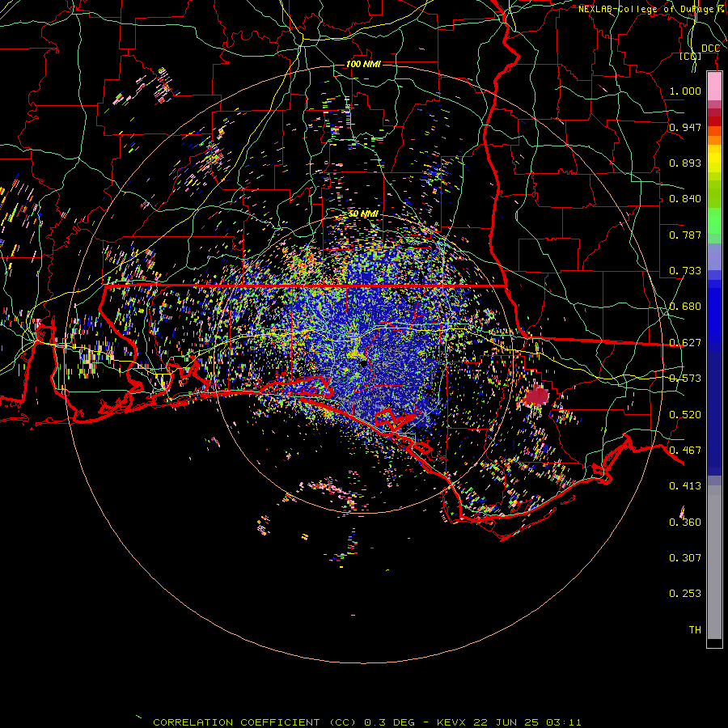
Task: Click the 0.627 color scale value
Action: (685, 343)
